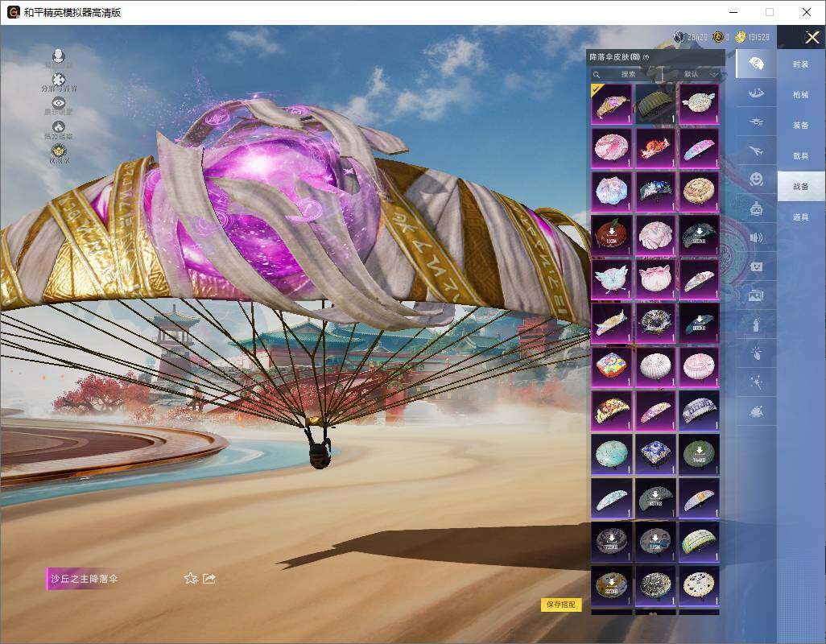Click the star favorite icon
The width and height of the screenshot is (826, 644).
point(191,579)
